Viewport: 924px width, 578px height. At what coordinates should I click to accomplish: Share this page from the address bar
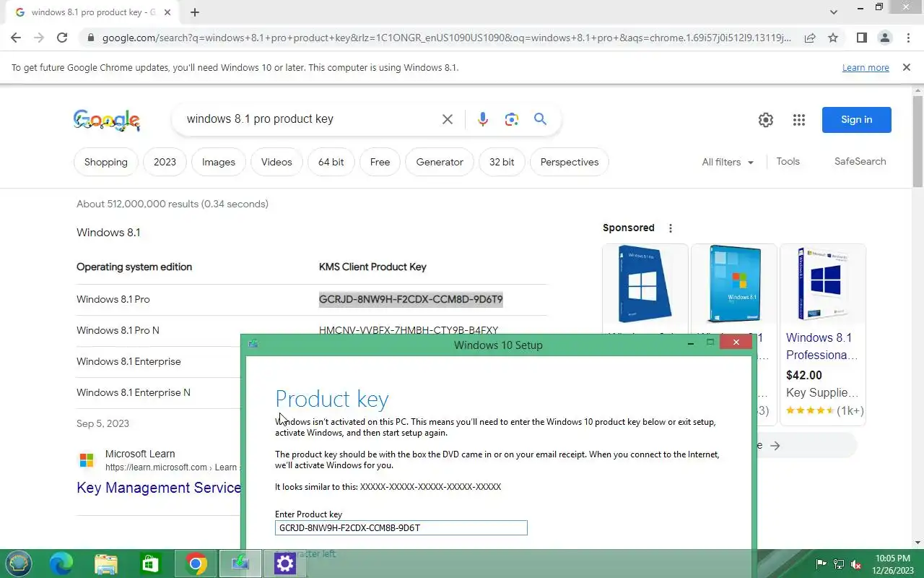click(810, 38)
